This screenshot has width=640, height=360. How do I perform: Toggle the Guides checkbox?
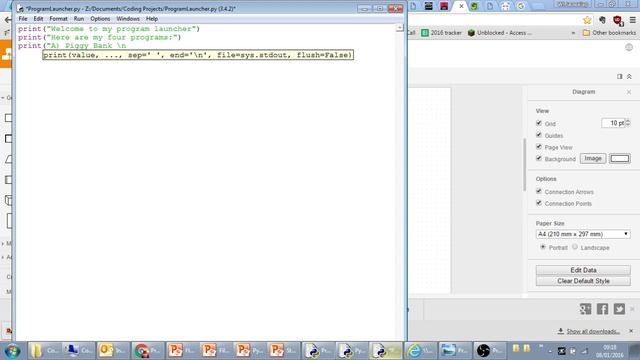tap(539, 135)
